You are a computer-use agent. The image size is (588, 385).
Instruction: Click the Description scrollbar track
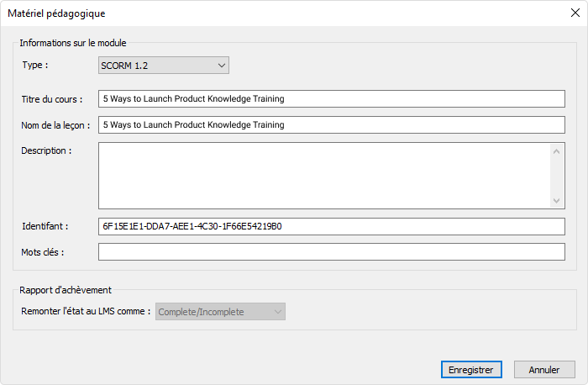pos(556,176)
